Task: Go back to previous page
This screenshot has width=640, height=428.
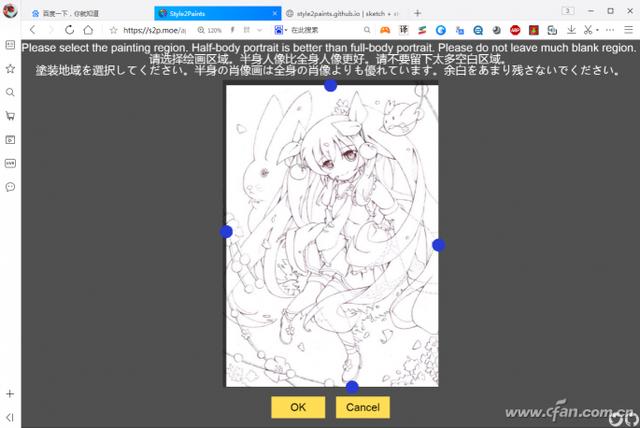Action: [33, 30]
